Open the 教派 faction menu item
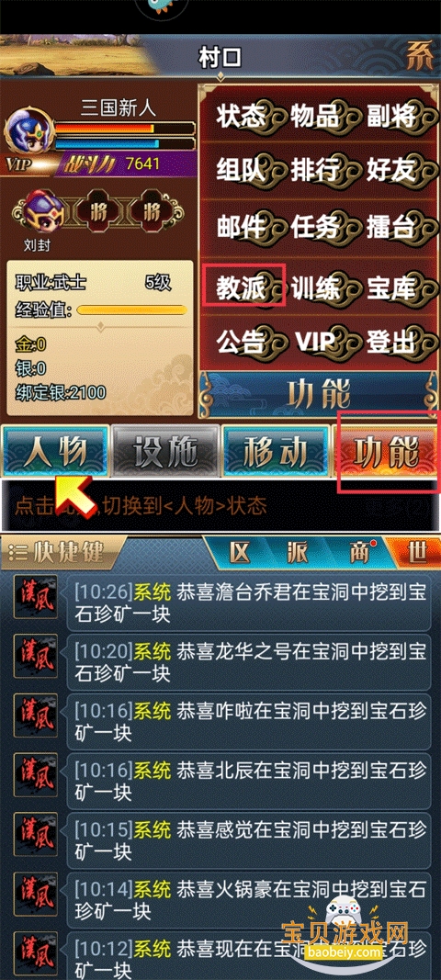This screenshot has width=441, height=980. pos(242,287)
